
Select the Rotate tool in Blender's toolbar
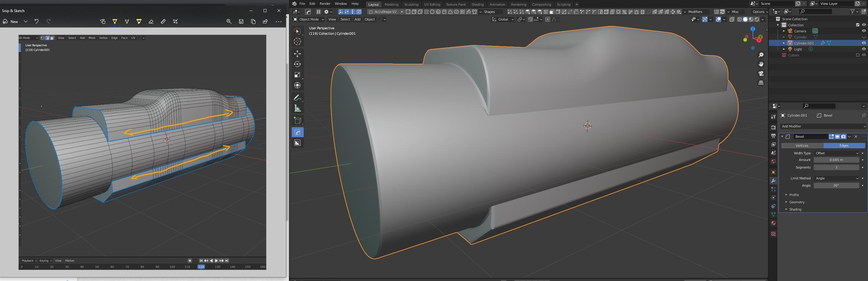(297, 64)
